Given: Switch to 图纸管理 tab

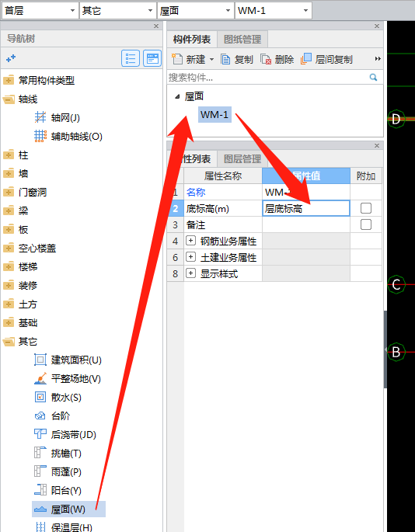Looking at the screenshot, I should [x=242, y=40].
